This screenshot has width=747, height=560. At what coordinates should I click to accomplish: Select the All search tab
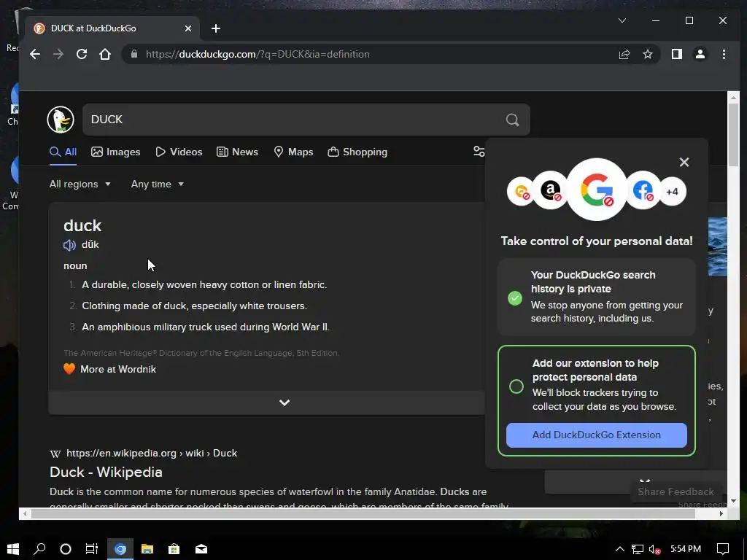(63, 152)
